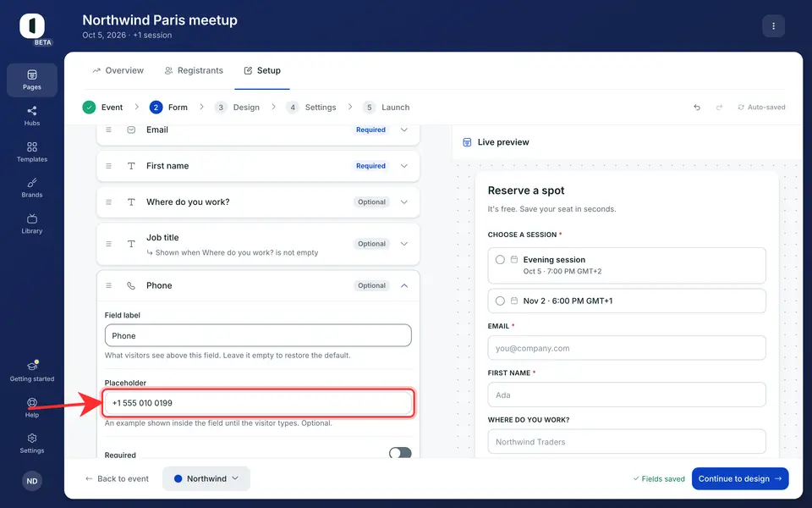Select the Nov 2 session radio button
Screen dimensions: 812x508
(500, 301)
